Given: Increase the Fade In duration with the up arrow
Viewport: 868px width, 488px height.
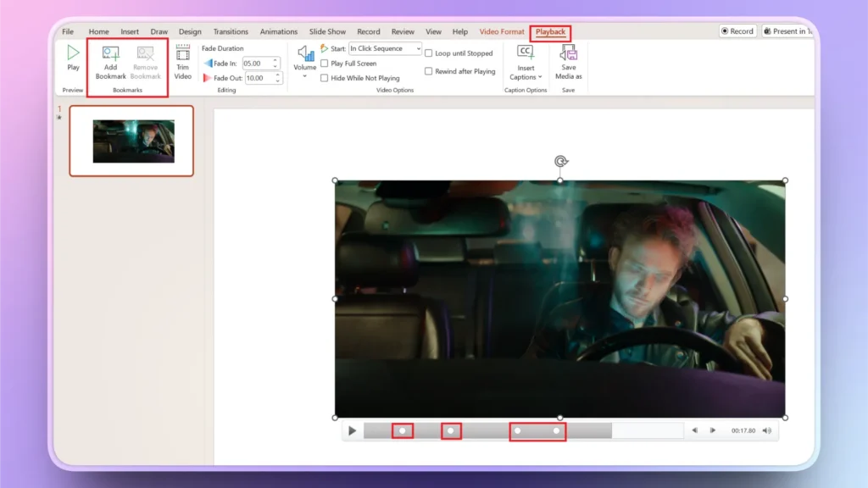Looking at the screenshot, I should (x=275, y=60).
